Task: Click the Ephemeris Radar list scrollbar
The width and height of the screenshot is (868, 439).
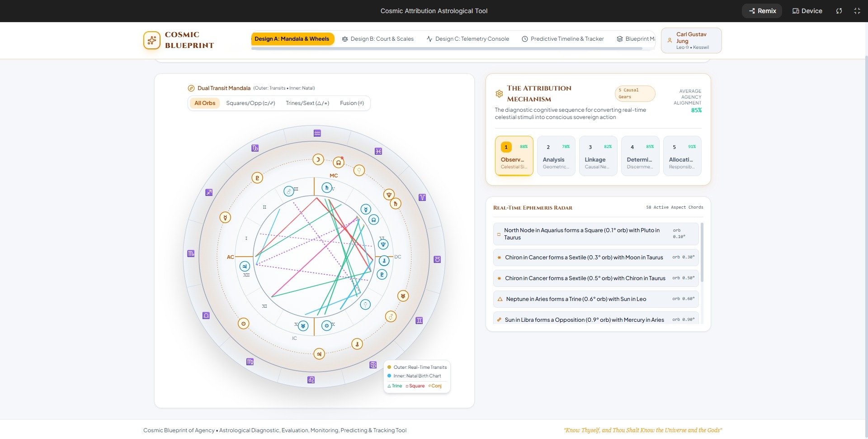Action: 702,253
